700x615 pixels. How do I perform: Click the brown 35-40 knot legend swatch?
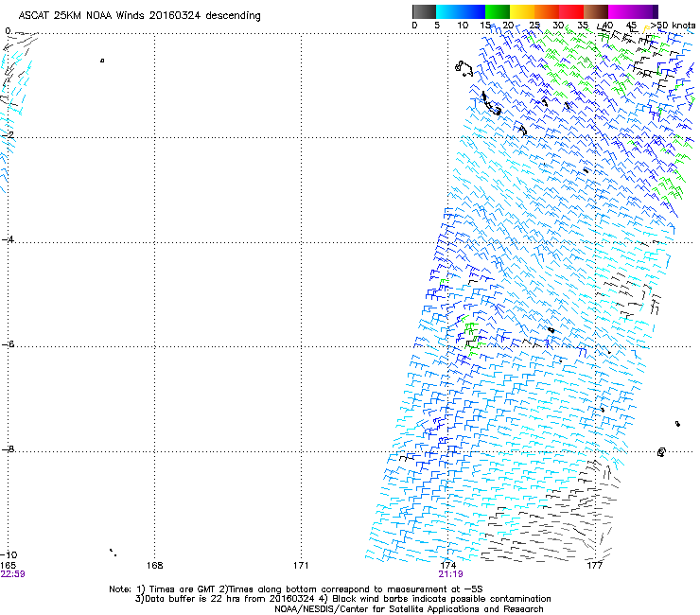(596, 11)
